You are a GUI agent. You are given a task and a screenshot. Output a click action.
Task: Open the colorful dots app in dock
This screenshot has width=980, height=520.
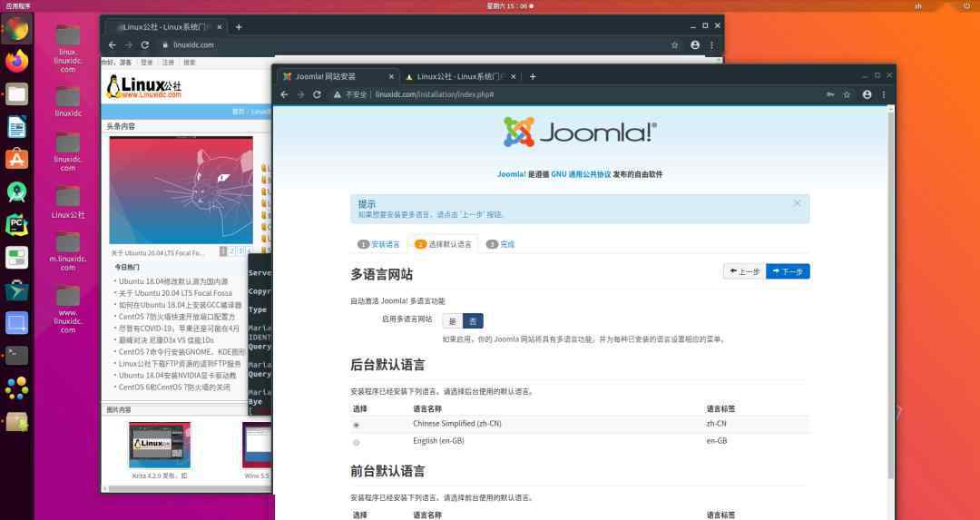pyautogui.click(x=17, y=388)
